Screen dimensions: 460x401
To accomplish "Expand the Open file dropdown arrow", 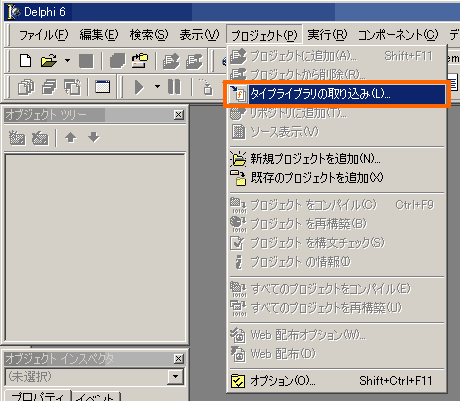I will (x=67, y=61).
